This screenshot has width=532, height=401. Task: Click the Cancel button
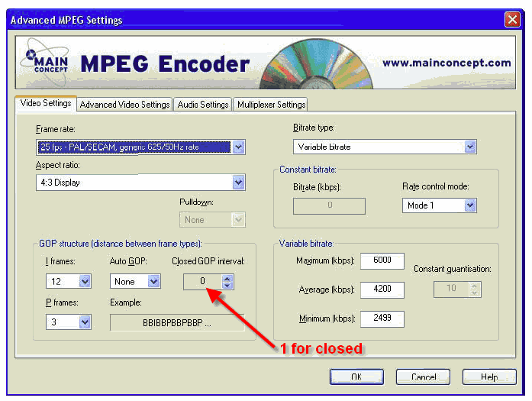tap(423, 377)
